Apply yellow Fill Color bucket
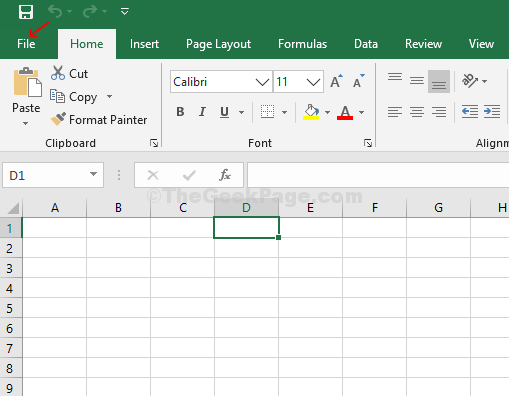509x396 pixels. coord(311,112)
